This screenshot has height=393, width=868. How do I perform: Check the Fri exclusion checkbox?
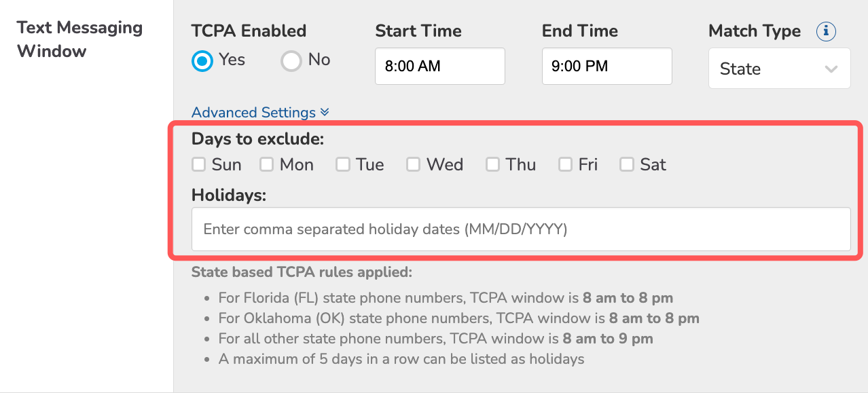564,164
